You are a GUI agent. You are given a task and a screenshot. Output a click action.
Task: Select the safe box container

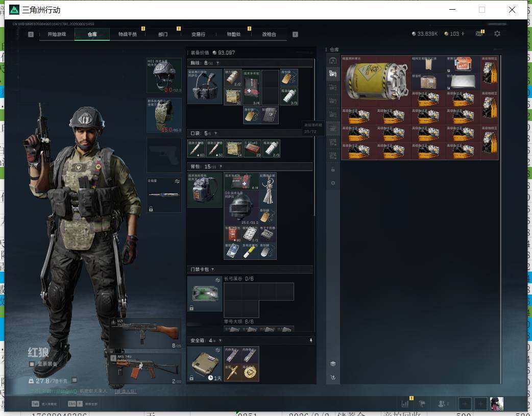pyautogui.click(x=205, y=364)
